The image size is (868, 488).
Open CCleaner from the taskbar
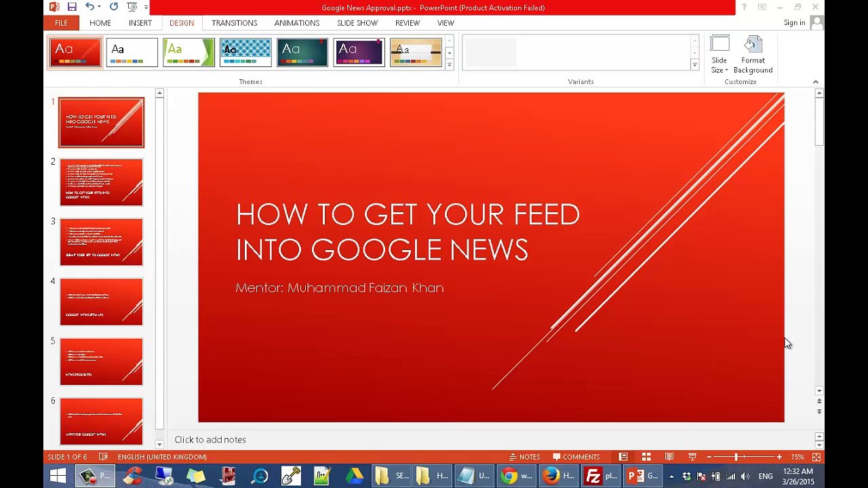click(132, 476)
